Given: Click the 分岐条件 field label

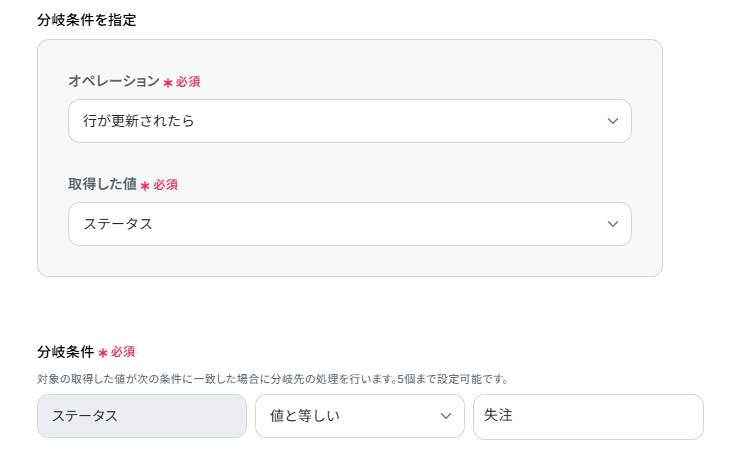Looking at the screenshot, I should point(65,352).
